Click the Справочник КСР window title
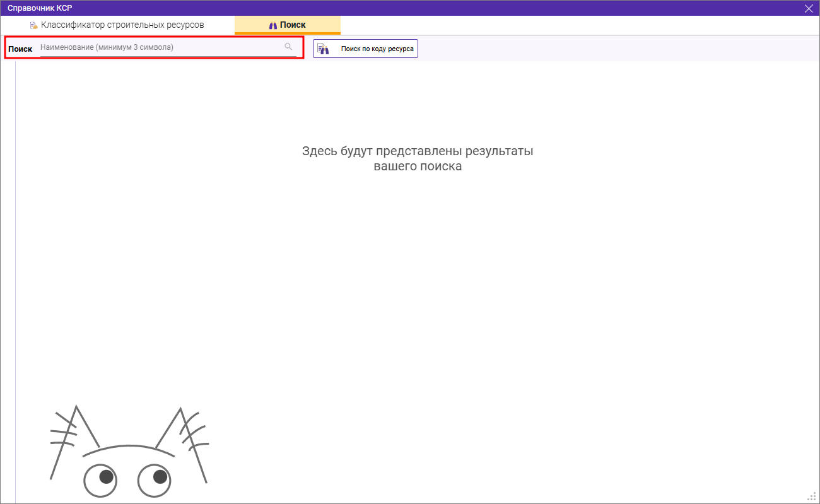 (39, 8)
